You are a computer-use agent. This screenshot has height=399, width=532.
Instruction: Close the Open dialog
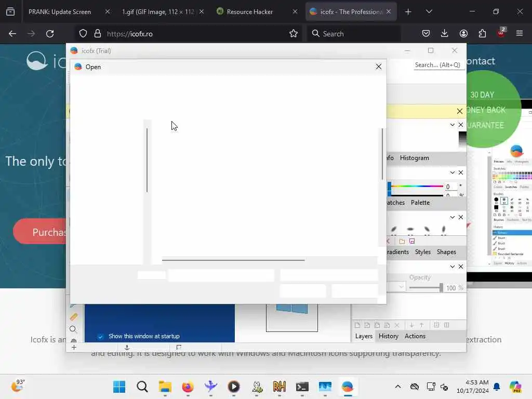click(379, 67)
